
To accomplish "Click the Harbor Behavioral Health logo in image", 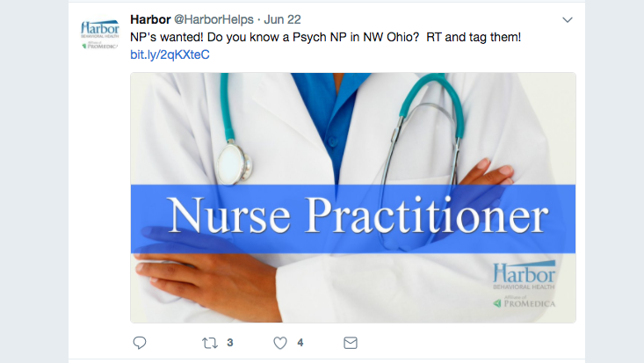I will coord(524,275).
